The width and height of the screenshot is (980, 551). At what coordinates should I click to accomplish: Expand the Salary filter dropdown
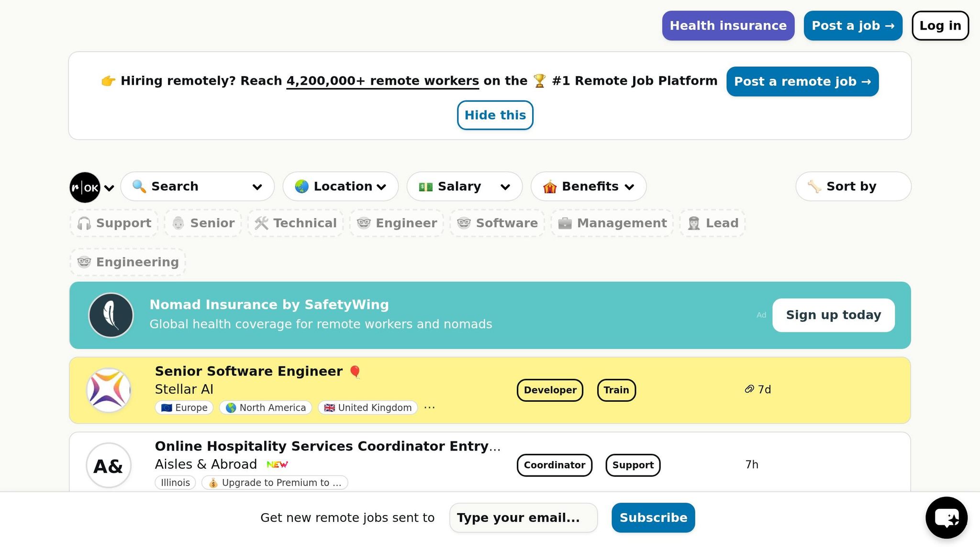click(x=465, y=187)
